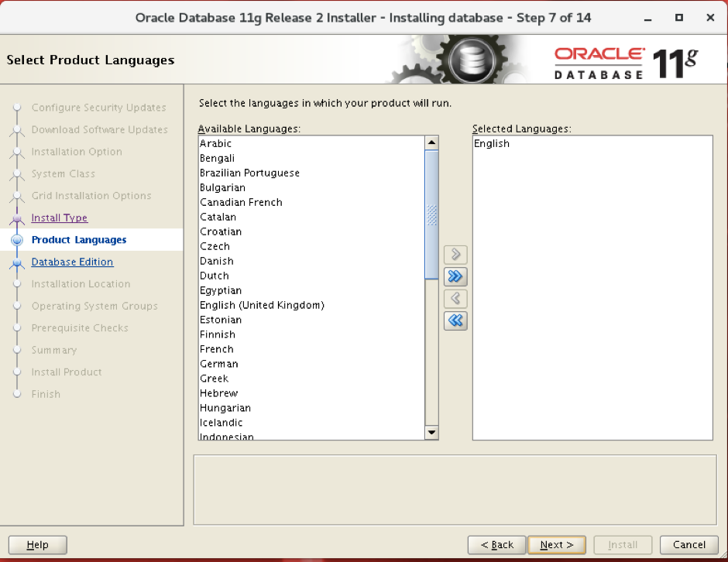Cancel the Oracle installation
This screenshot has height=562, width=728.
(689, 544)
